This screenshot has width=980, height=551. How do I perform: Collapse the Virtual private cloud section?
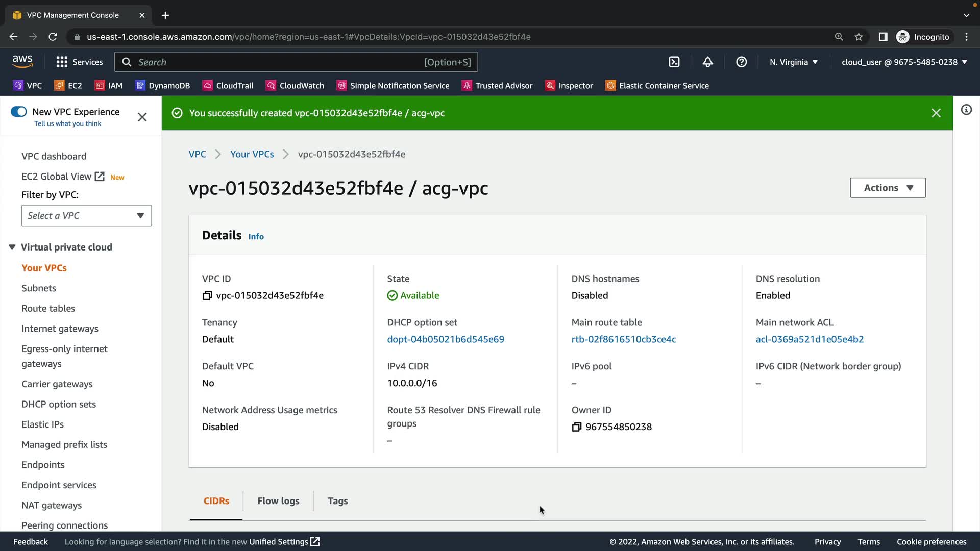[x=12, y=247]
